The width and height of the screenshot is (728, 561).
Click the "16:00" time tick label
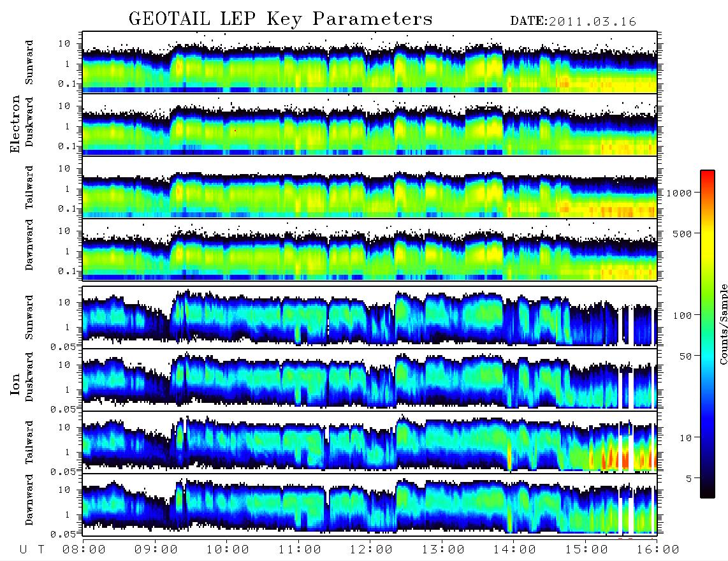(657, 550)
